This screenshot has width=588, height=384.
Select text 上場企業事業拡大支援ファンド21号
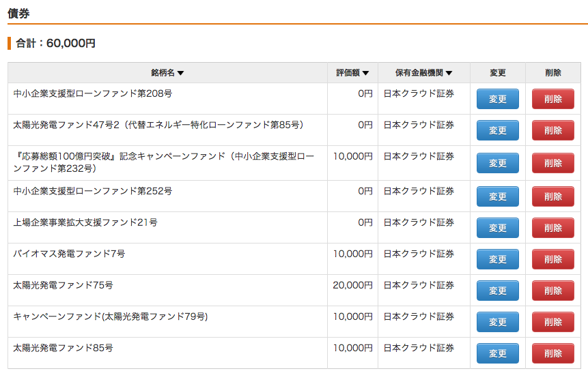tap(85, 222)
